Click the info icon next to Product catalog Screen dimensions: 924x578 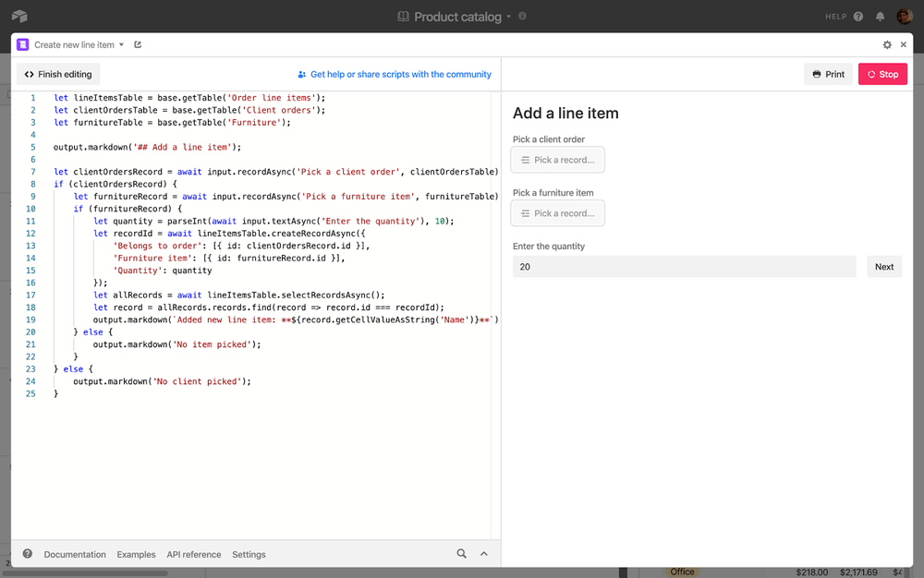coord(522,16)
